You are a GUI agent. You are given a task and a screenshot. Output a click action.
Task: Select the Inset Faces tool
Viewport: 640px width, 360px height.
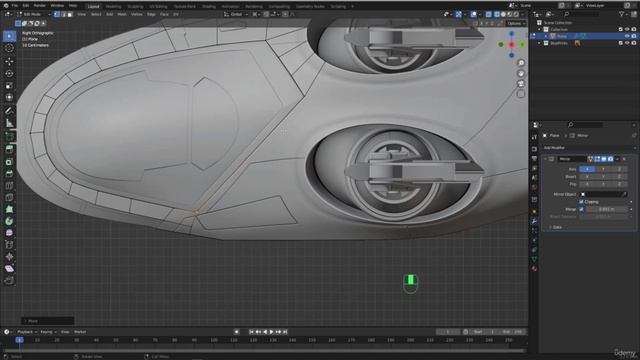[x=9, y=162]
